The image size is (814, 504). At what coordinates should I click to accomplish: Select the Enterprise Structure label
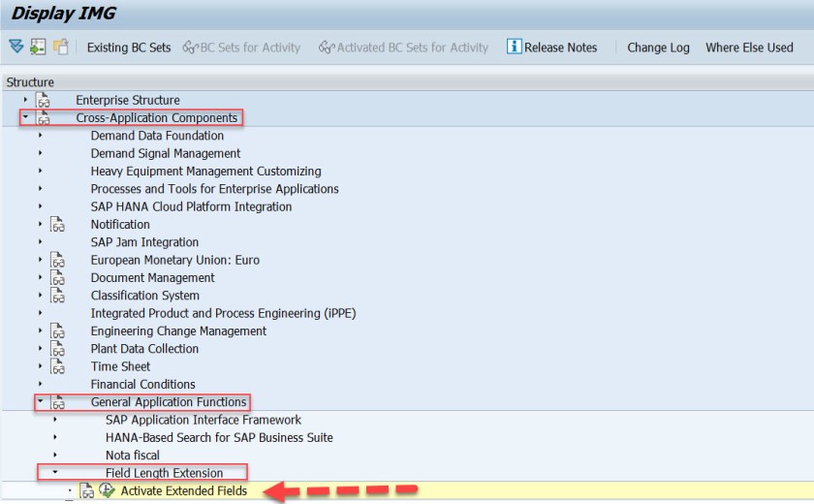click(x=128, y=100)
